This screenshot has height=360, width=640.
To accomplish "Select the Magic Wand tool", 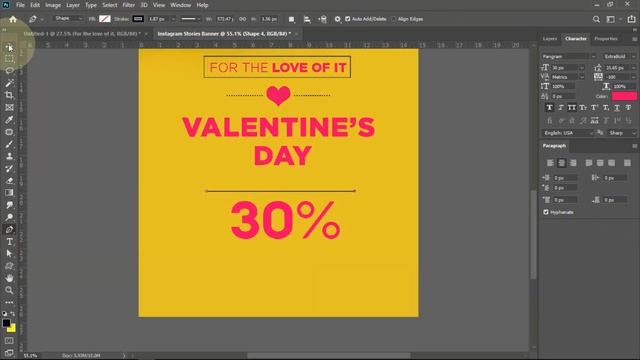I will pyautogui.click(x=9, y=83).
